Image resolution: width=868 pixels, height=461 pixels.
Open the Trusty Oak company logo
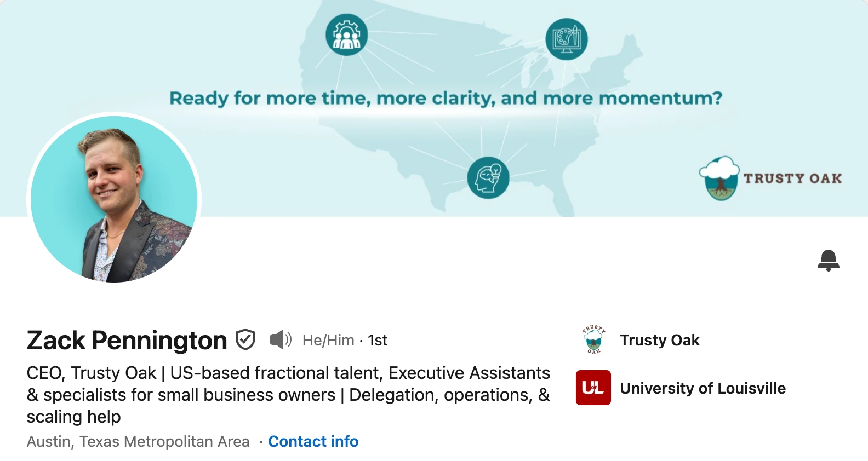[593, 339]
